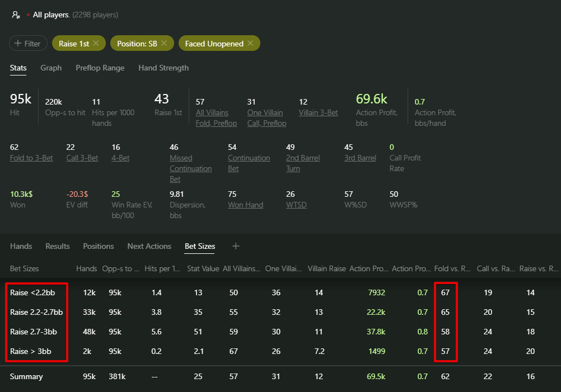This screenshot has height=392, width=561.
Task: Switch to the Graph tab
Action: 51,68
